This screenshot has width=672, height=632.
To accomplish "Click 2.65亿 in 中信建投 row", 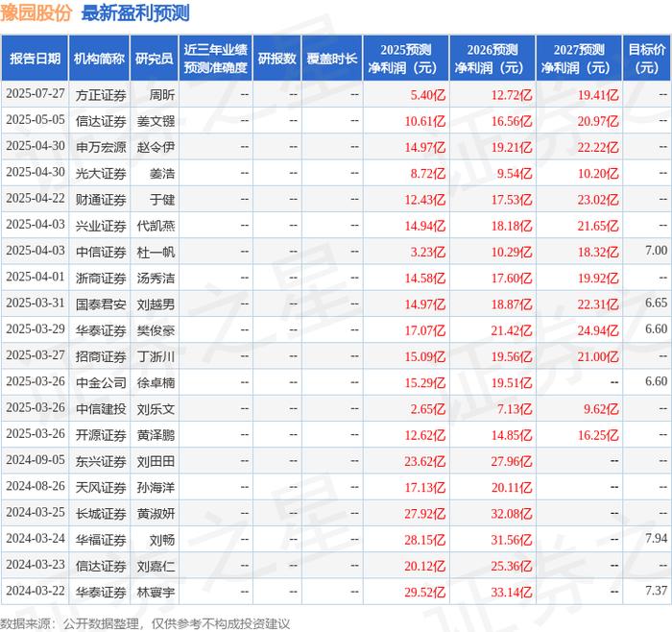I will pyautogui.click(x=428, y=409).
